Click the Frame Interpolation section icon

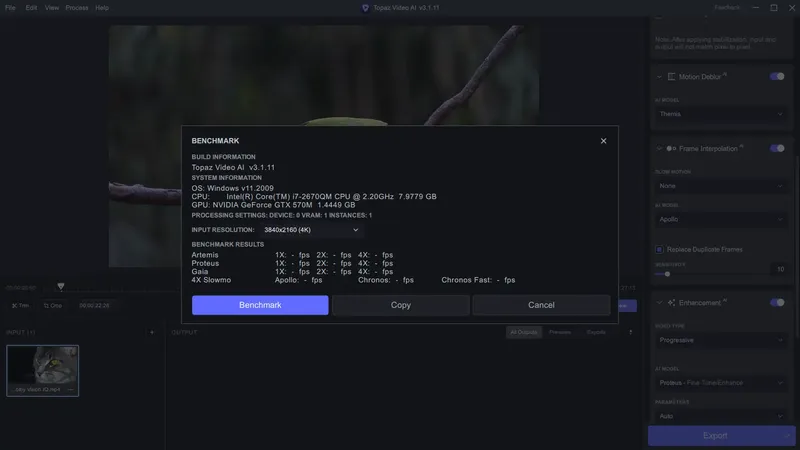coord(671,148)
